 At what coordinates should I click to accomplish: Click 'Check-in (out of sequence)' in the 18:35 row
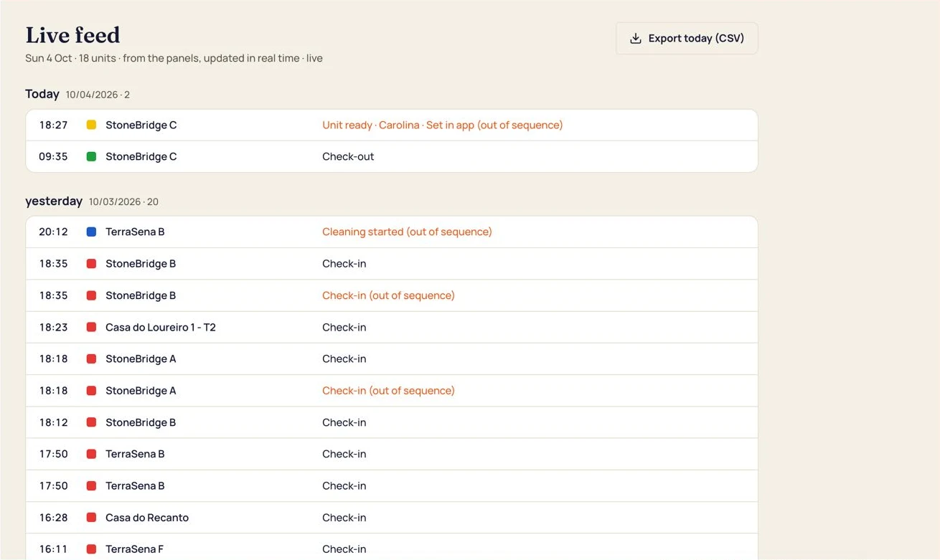point(388,295)
